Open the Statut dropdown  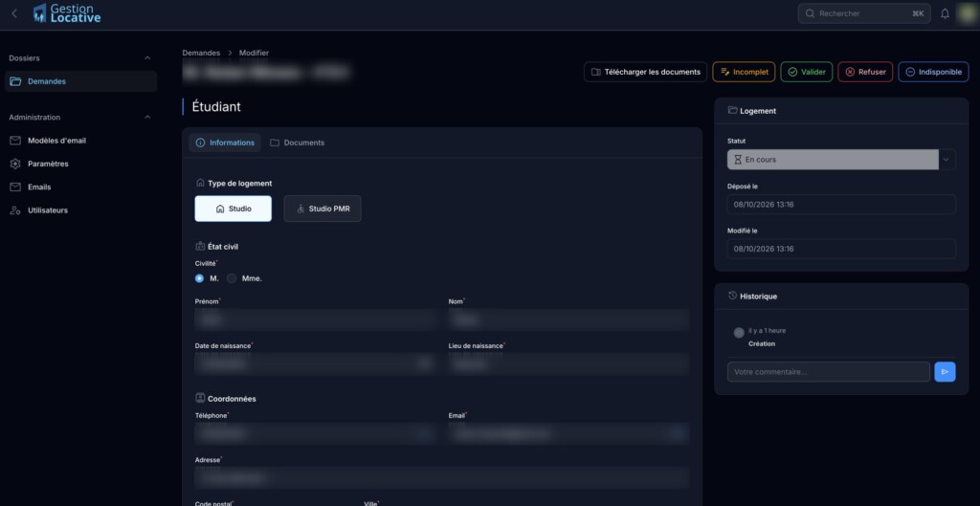click(841, 160)
